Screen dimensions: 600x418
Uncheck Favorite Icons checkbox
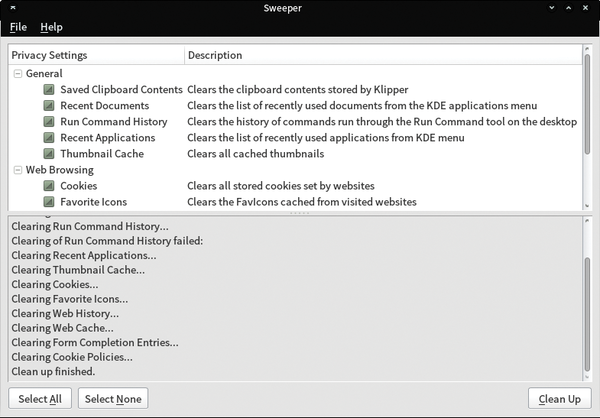[49, 202]
